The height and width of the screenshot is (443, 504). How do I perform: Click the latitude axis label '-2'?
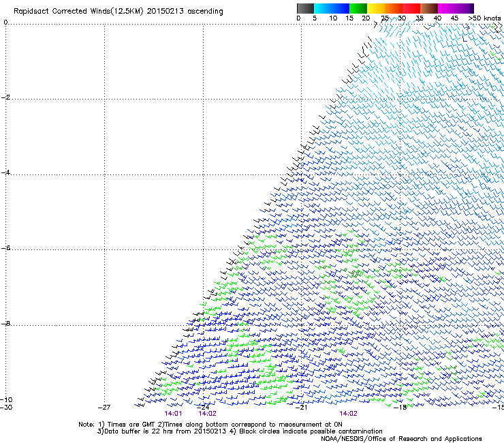point(5,97)
